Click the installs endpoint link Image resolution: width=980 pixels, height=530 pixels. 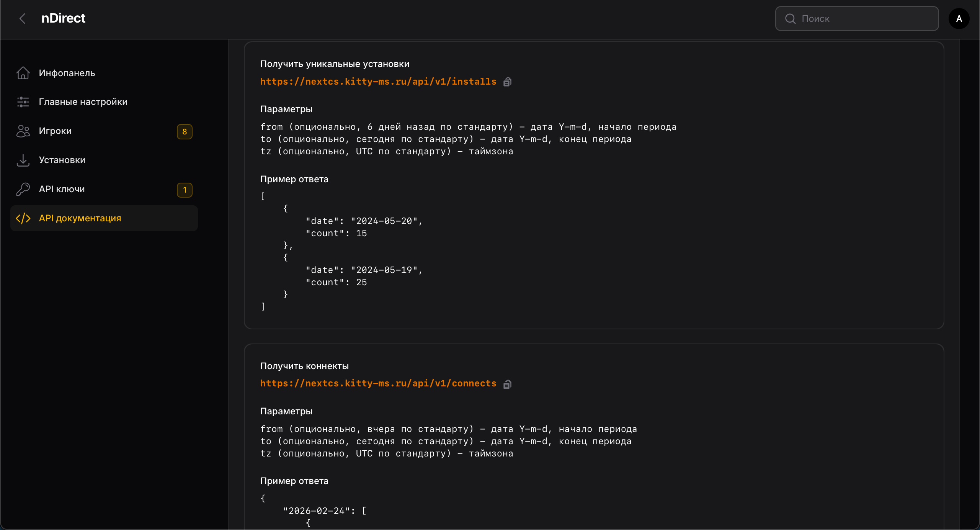coord(378,82)
